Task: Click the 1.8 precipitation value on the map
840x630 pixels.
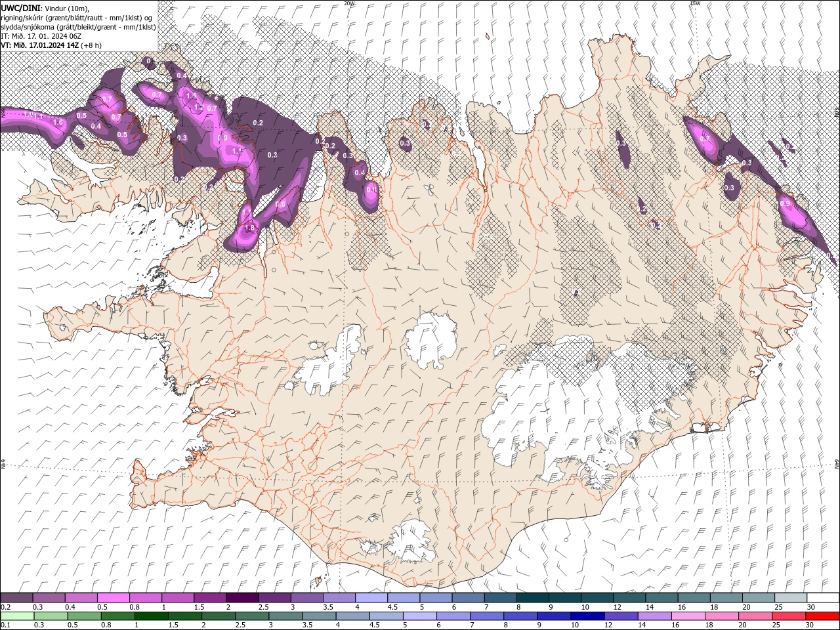Action: (249, 228)
